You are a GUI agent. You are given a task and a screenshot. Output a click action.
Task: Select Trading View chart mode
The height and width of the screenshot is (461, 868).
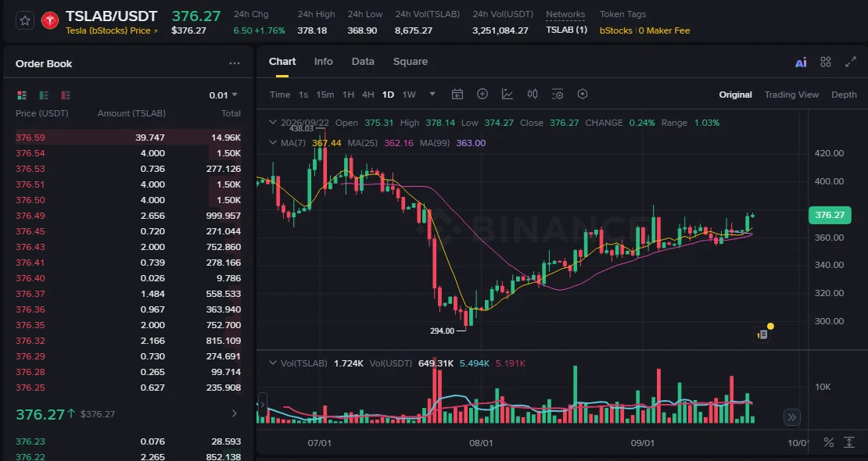tap(791, 95)
